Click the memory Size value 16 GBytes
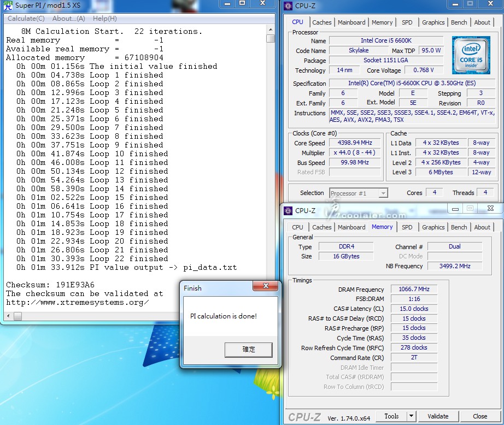This screenshot has width=504, height=425. [346, 256]
